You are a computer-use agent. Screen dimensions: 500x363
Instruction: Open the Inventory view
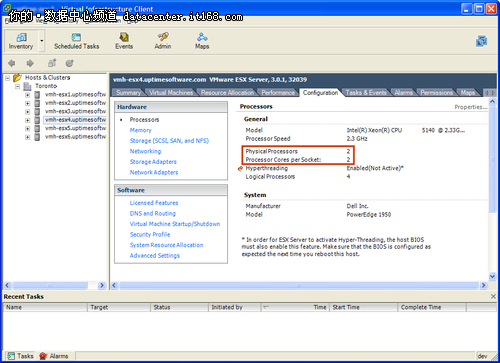pyautogui.click(x=21, y=41)
